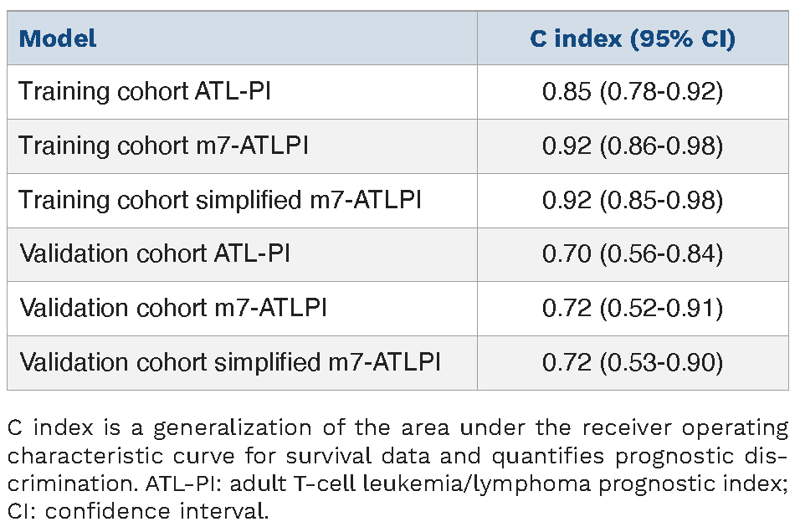
Task: Select the "Training cohort ATL-PI" row label
Action: 145,91
